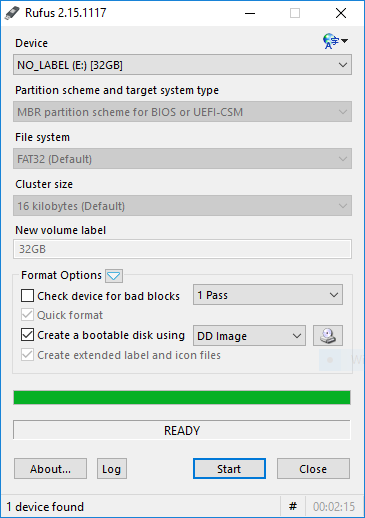The width and height of the screenshot is (365, 518).
Task: Click the New volume label field
Action: point(182,249)
